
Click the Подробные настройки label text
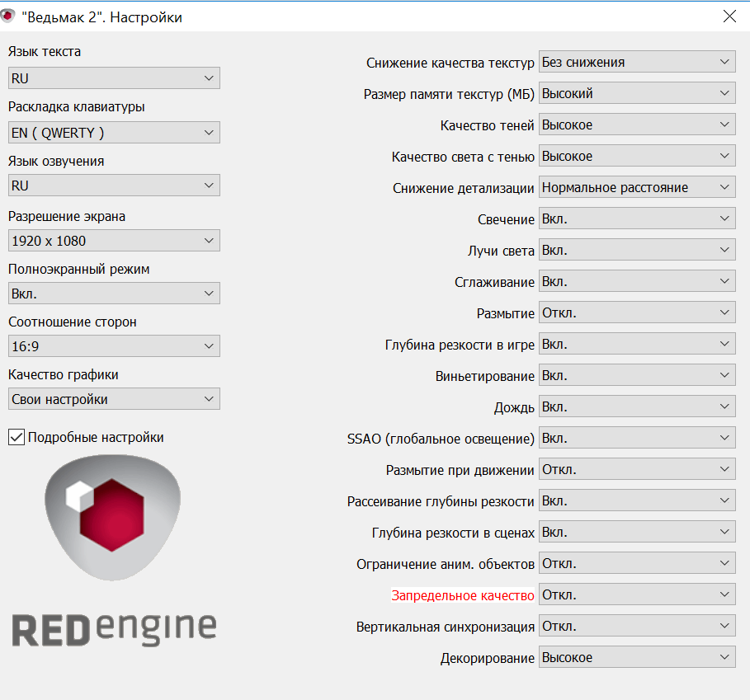pyautogui.click(x=96, y=437)
